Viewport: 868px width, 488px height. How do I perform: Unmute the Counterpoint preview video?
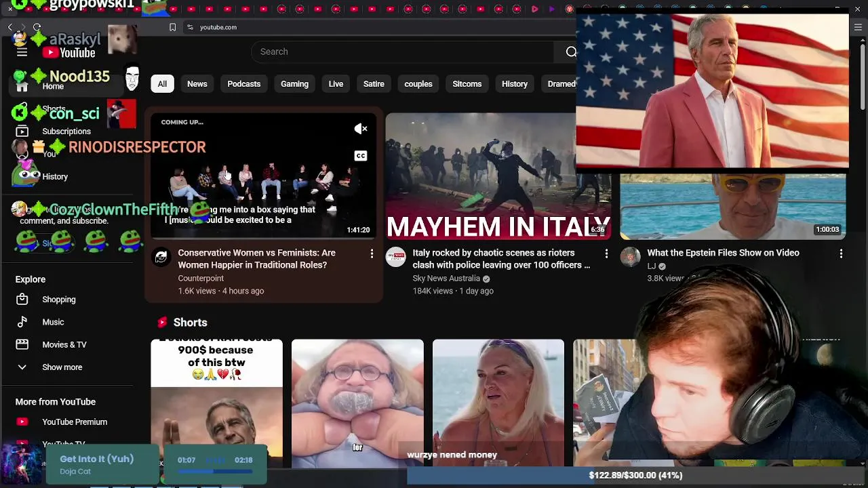tap(361, 129)
